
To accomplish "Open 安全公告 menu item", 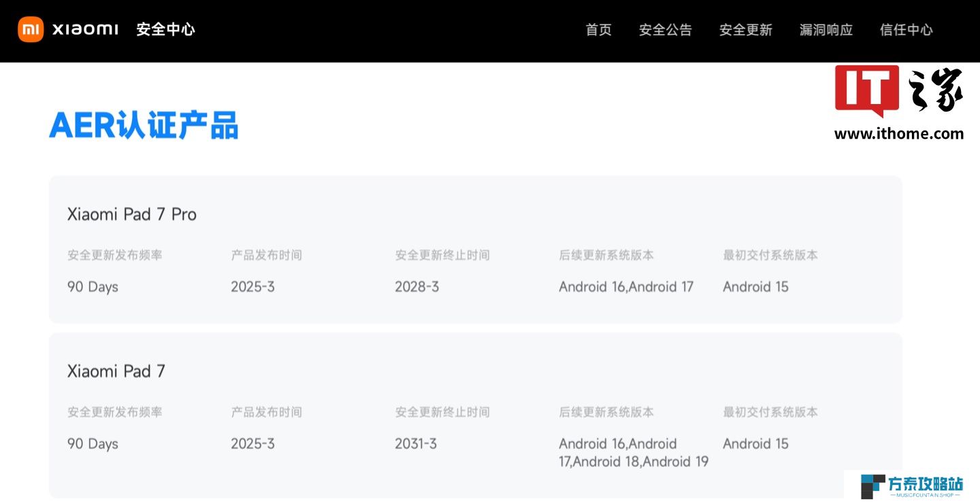I will (x=666, y=30).
